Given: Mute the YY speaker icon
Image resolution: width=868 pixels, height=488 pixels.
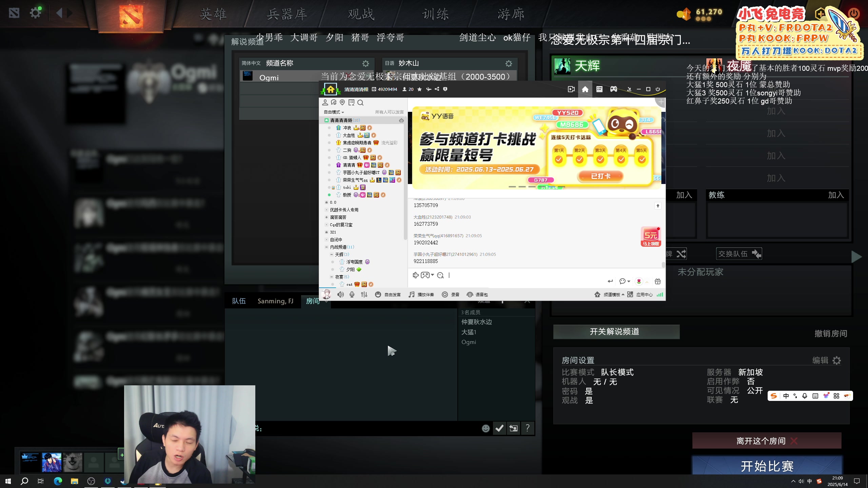Looking at the screenshot, I should tap(340, 294).
